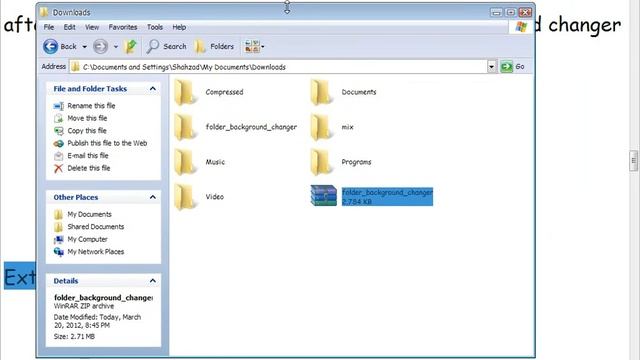Select the WinRAR archive icon

(x=323, y=196)
